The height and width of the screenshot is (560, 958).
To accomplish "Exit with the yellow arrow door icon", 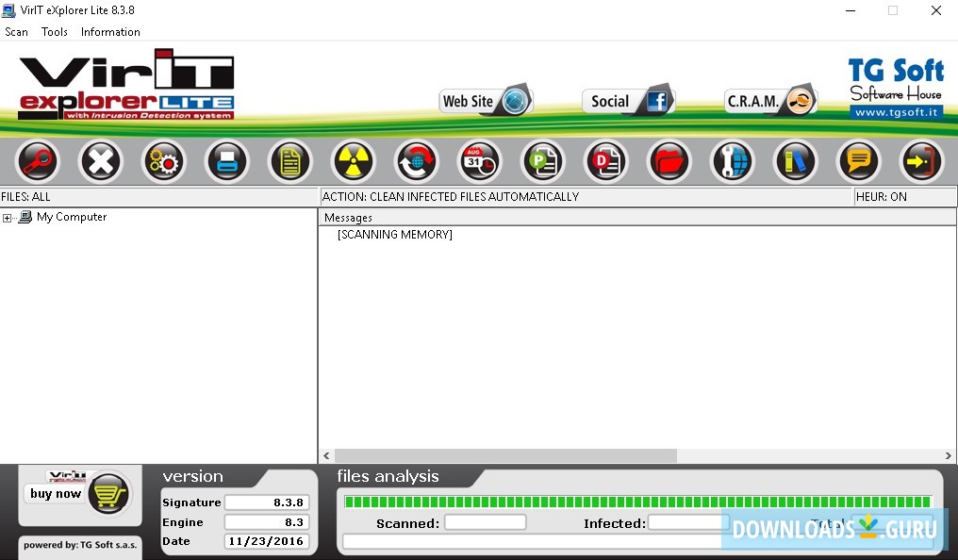I will click(922, 162).
